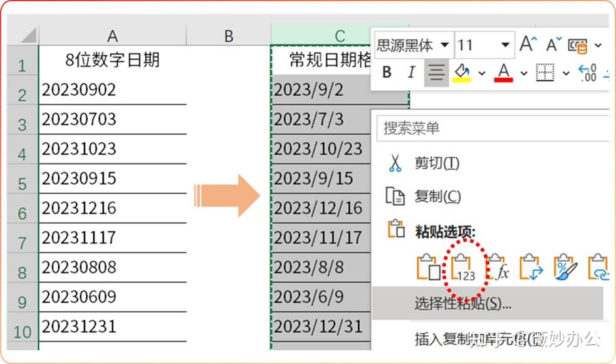This screenshot has height=364, width=616.
Task: Open the font size dropdown
Action: point(504,45)
